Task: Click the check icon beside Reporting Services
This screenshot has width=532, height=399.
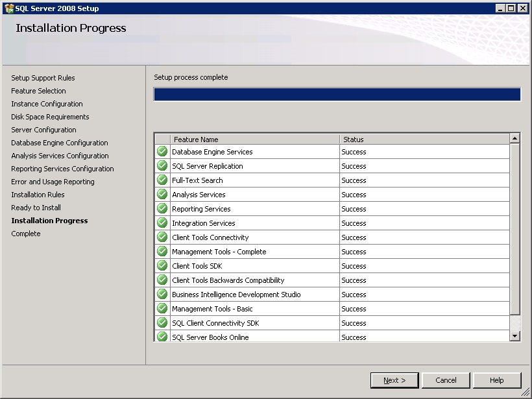Action: [x=162, y=208]
